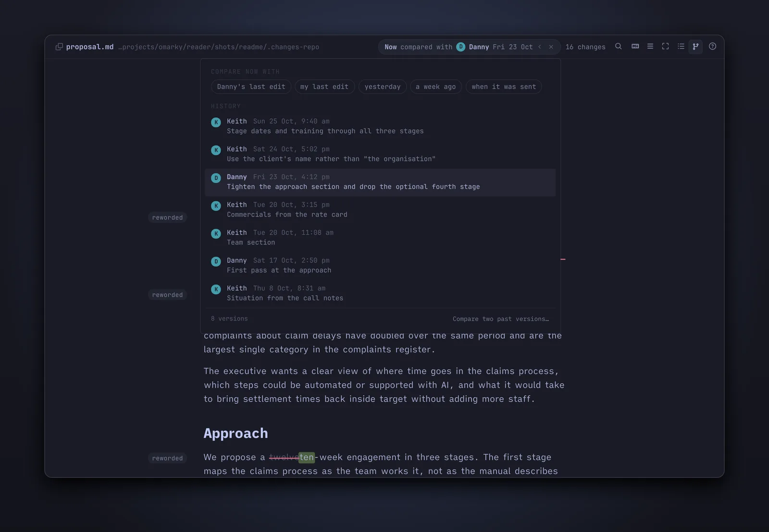Click the red change marker in margin
This screenshot has width=769, height=532.
click(x=563, y=259)
